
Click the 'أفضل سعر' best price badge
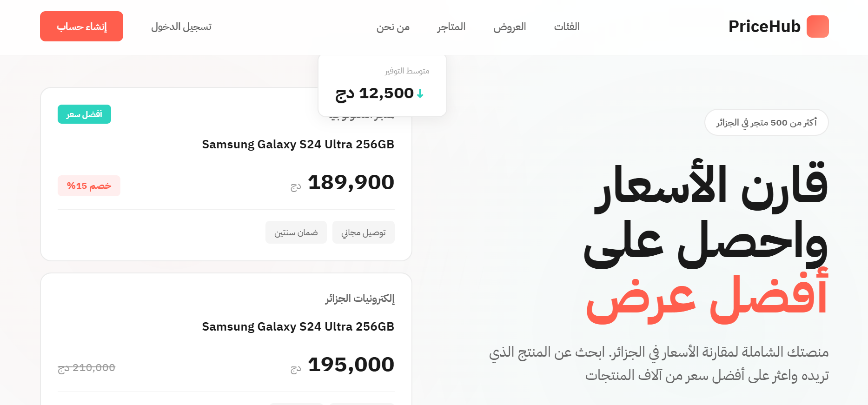click(84, 114)
